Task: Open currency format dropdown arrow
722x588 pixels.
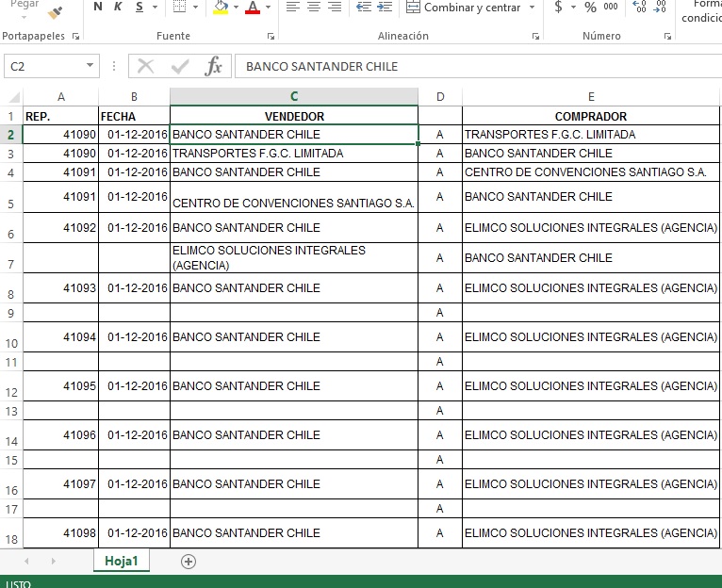Action: click(x=574, y=7)
